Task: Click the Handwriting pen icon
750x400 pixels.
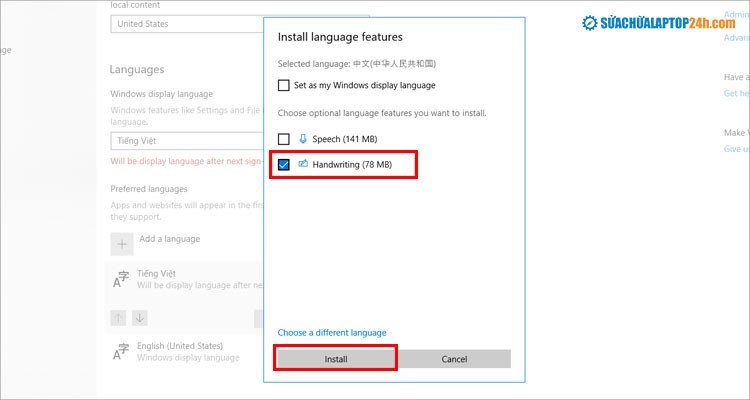Action: (x=303, y=164)
